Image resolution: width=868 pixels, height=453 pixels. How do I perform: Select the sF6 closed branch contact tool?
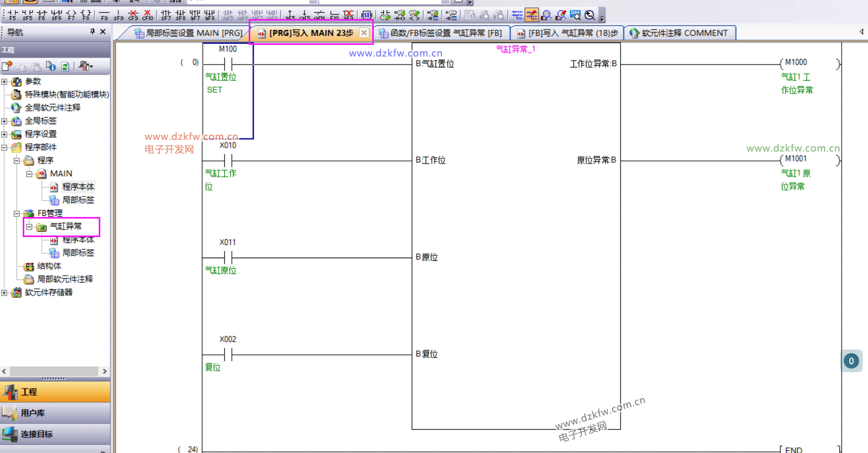click(x=56, y=15)
